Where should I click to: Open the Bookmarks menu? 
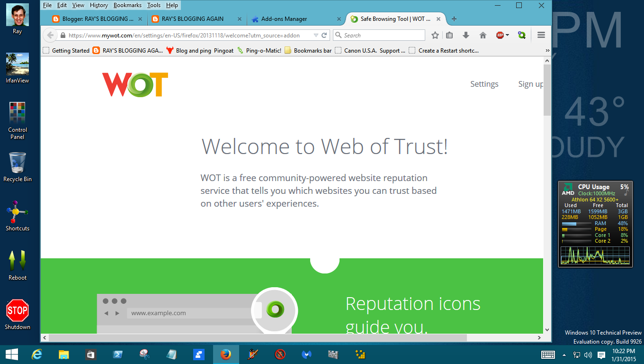point(127,5)
